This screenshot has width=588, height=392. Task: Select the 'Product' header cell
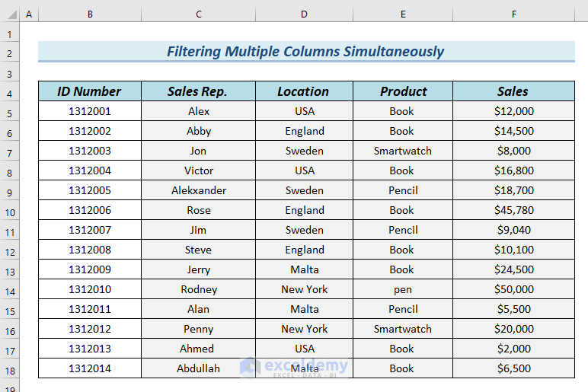click(x=403, y=91)
